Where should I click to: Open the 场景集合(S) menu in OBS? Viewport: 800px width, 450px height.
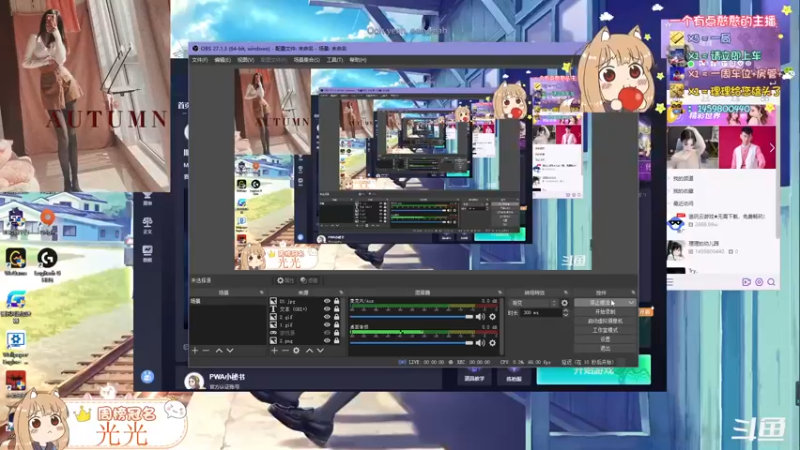(x=307, y=60)
